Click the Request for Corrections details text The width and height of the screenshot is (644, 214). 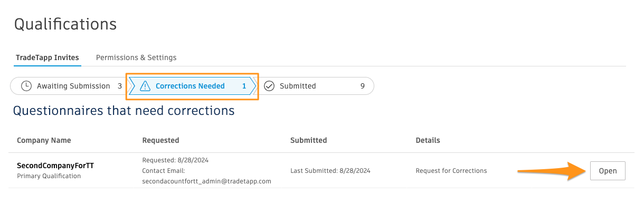pyautogui.click(x=451, y=171)
